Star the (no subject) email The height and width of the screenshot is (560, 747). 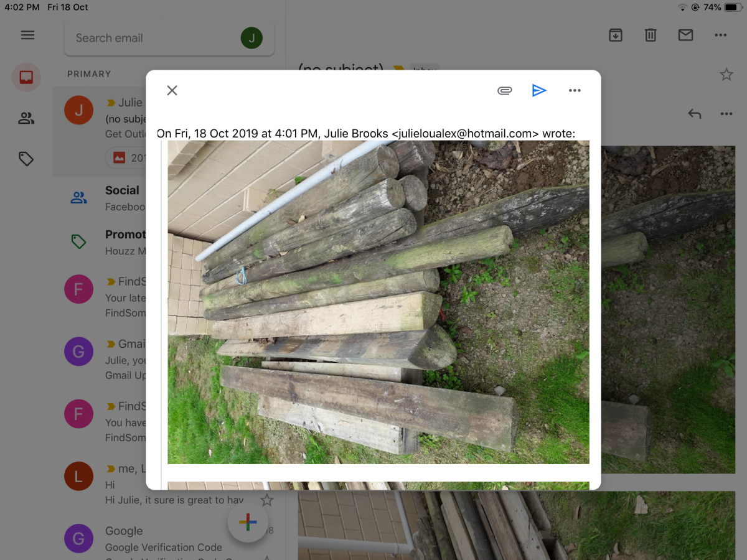[x=726, y=75]
